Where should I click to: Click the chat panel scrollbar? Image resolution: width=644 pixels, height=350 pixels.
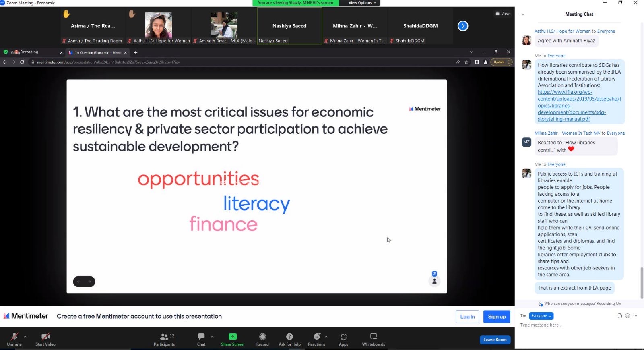click(x=642, y=283)
